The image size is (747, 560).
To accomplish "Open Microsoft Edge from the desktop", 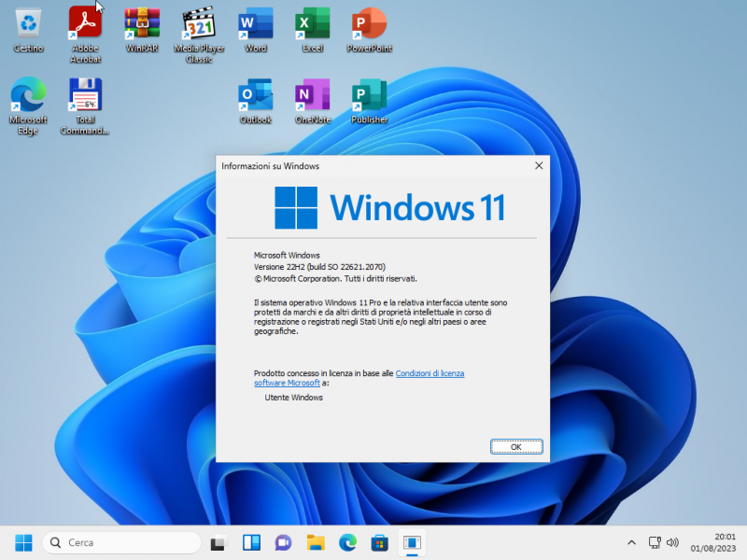I will [27, 96].
